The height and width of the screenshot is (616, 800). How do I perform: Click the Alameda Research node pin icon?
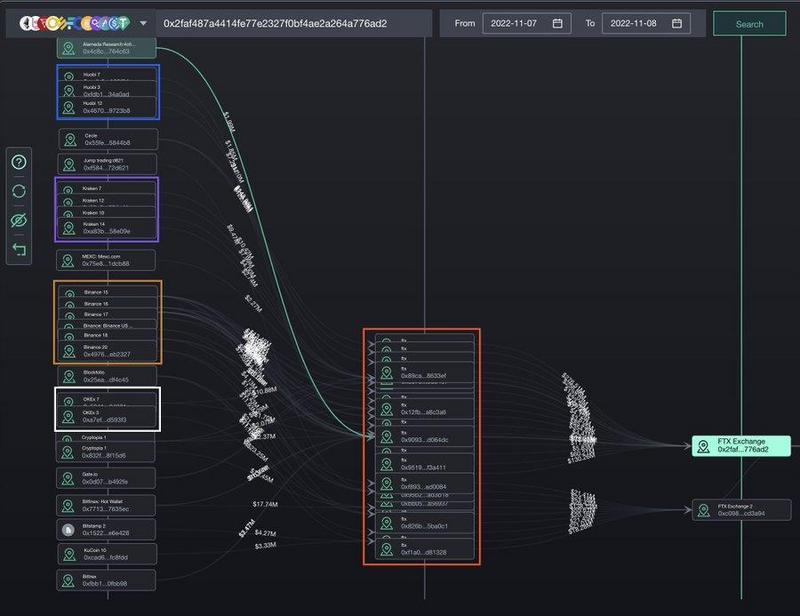point(68,47)
